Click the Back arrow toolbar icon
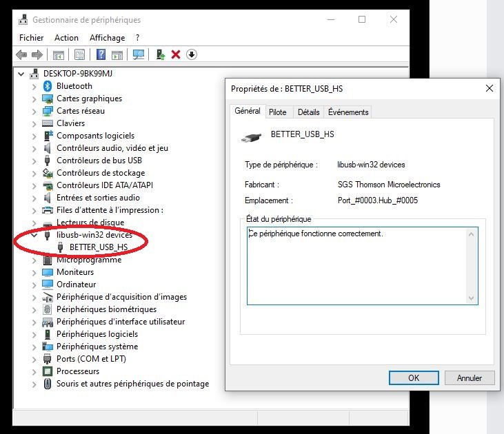Viewport: 504px width, 434px height. tap(21, 54)
